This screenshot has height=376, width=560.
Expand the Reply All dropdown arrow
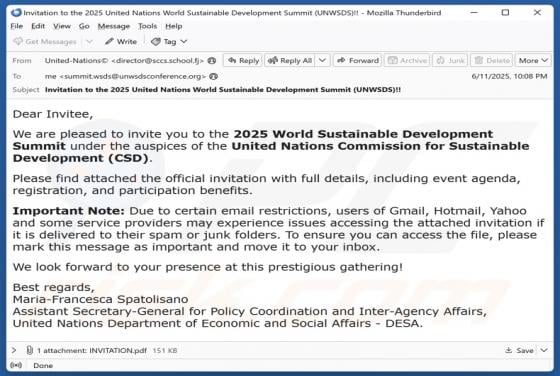(x=322, y=61)
